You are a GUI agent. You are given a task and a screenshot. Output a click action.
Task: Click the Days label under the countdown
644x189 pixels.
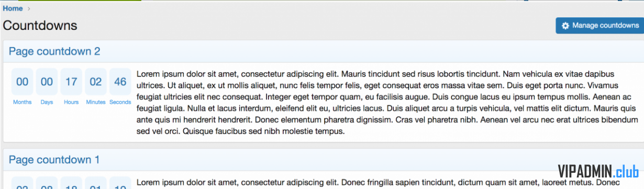(x=47, y=102)
